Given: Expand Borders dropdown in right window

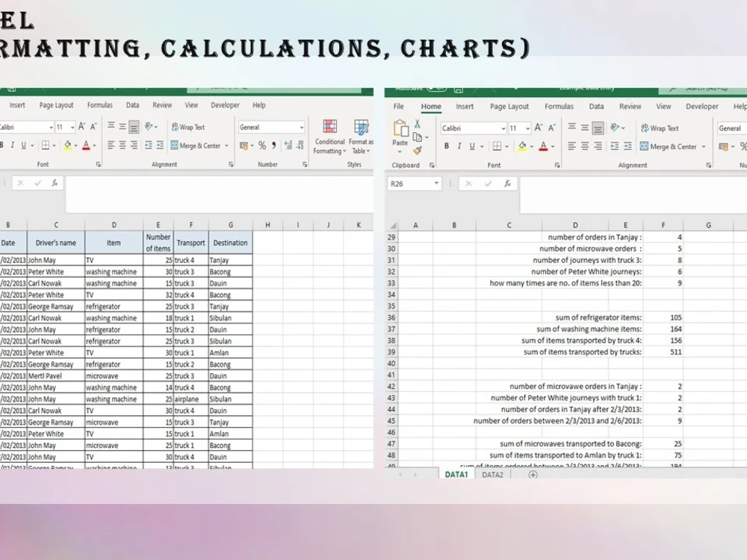Looking at the screenshot, I should [507, 146].
